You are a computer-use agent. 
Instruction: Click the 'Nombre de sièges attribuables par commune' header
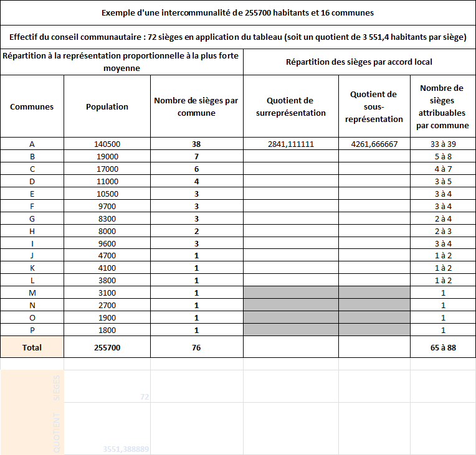point(442,106)
